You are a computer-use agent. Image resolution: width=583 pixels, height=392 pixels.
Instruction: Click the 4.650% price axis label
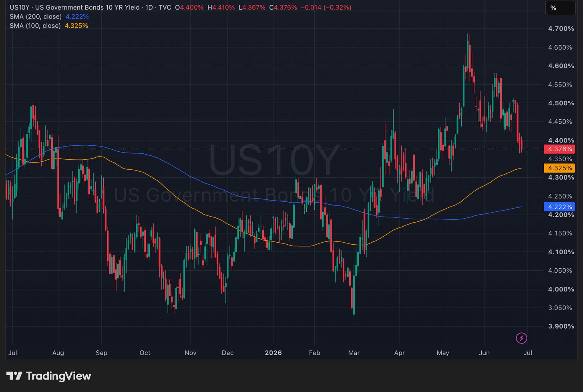pos(560,47)
